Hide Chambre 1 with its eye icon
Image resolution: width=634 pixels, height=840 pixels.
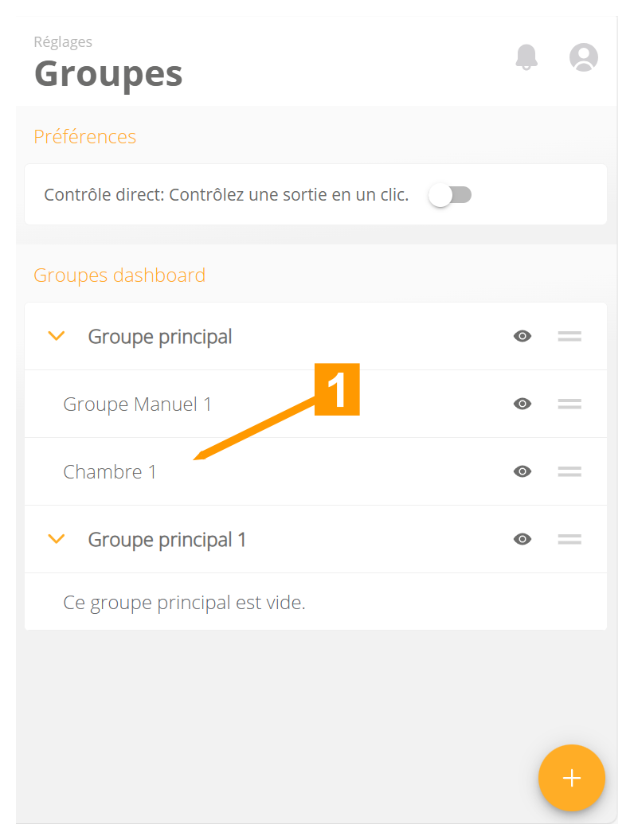(522, 471)
